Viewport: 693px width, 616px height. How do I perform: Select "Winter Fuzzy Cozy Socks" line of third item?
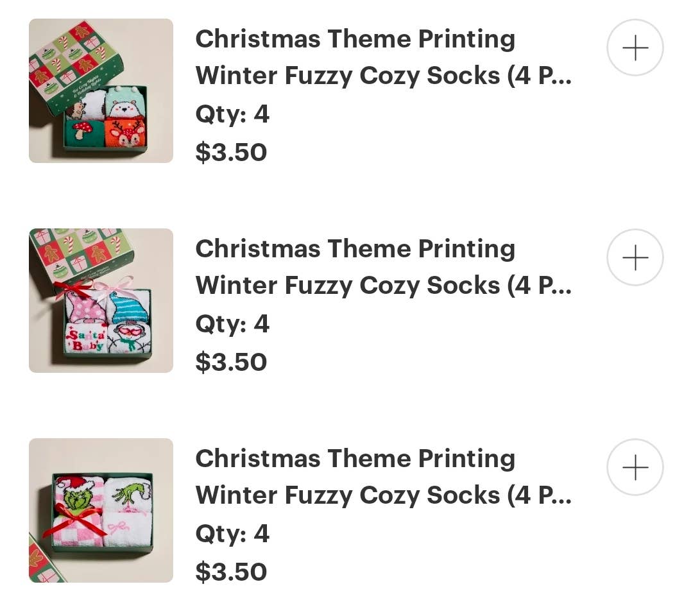[x=383, y=495]
